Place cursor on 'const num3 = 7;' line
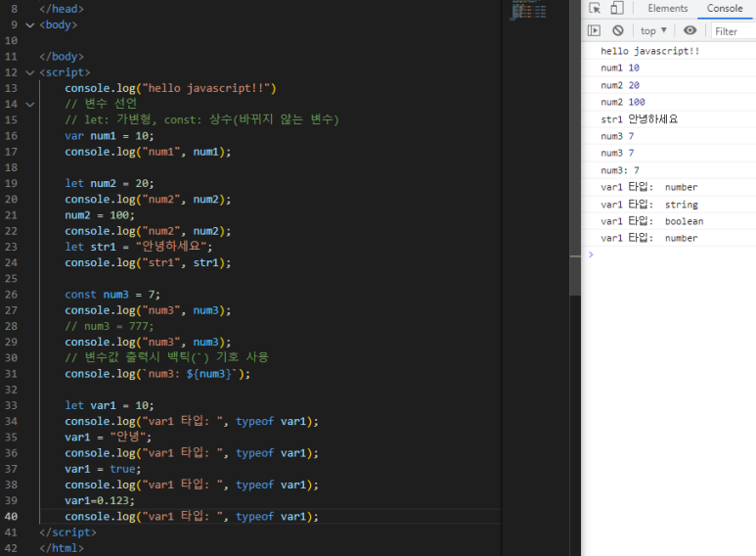The width and height of the screenshot is (756, 556). (112, 295)
